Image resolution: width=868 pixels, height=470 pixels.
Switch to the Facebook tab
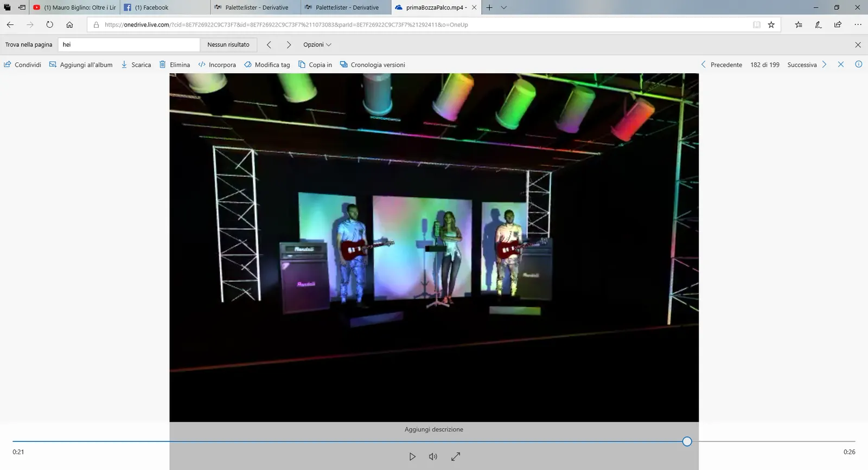click(165, 8)
